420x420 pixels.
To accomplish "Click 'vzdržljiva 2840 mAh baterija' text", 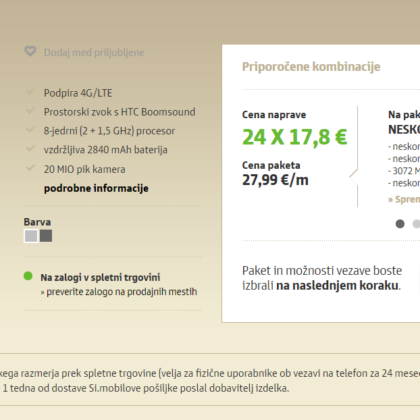I will 106,150.
